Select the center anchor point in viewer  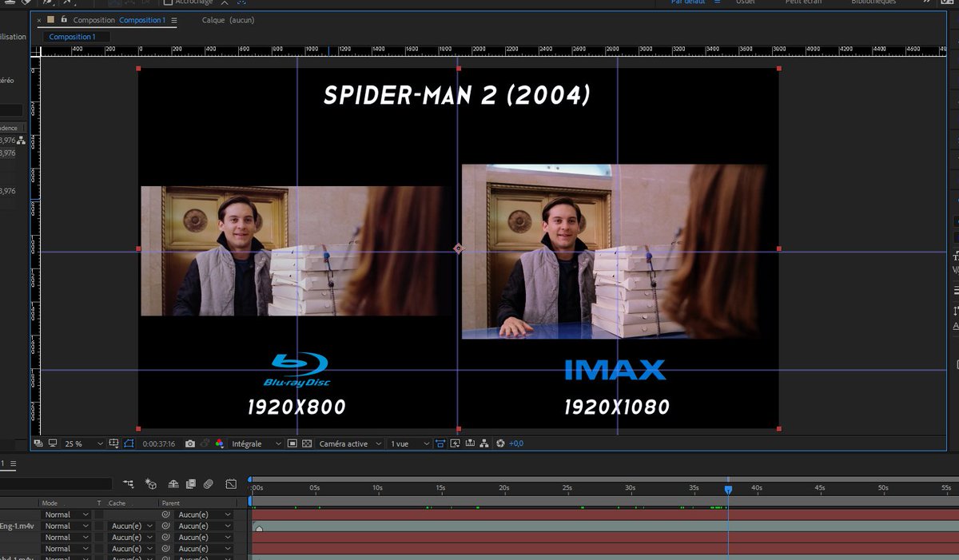(x=458, y=248)
